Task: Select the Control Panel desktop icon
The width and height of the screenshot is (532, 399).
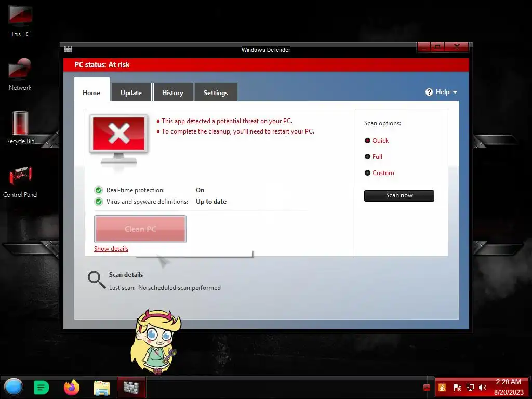Action: click(20, 181)
